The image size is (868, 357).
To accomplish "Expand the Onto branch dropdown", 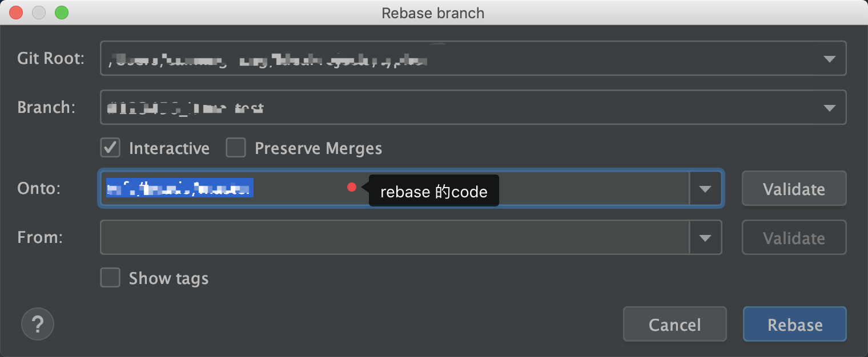I will [706, 188].
